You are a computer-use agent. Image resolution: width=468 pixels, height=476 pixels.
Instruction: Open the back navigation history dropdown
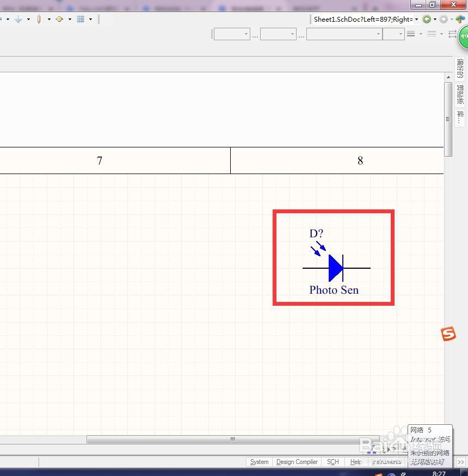click(x=435, y=20)
